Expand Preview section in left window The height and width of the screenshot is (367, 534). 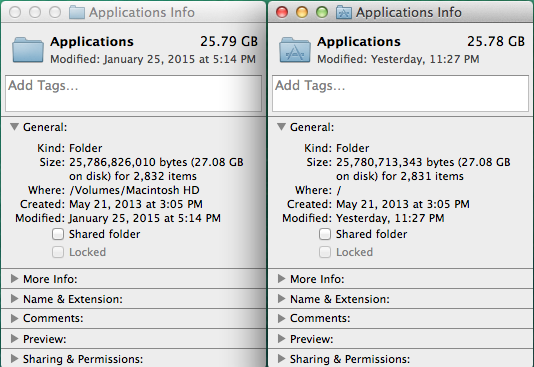click(x=14, y=339)
